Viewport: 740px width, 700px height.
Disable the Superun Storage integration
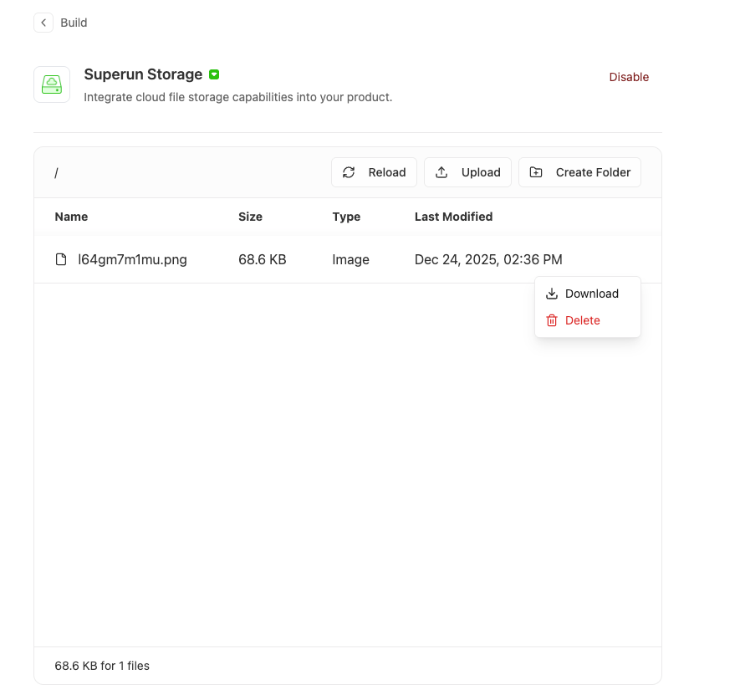[629, 77]
